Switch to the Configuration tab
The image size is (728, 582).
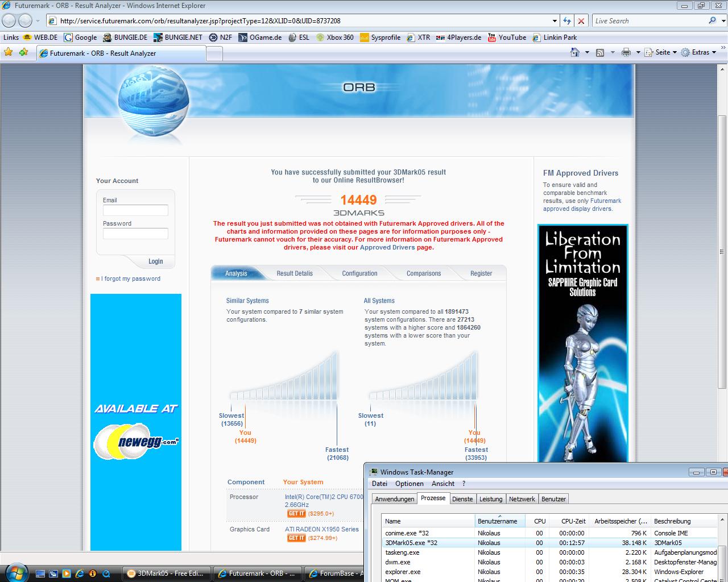tap(359, 273)
